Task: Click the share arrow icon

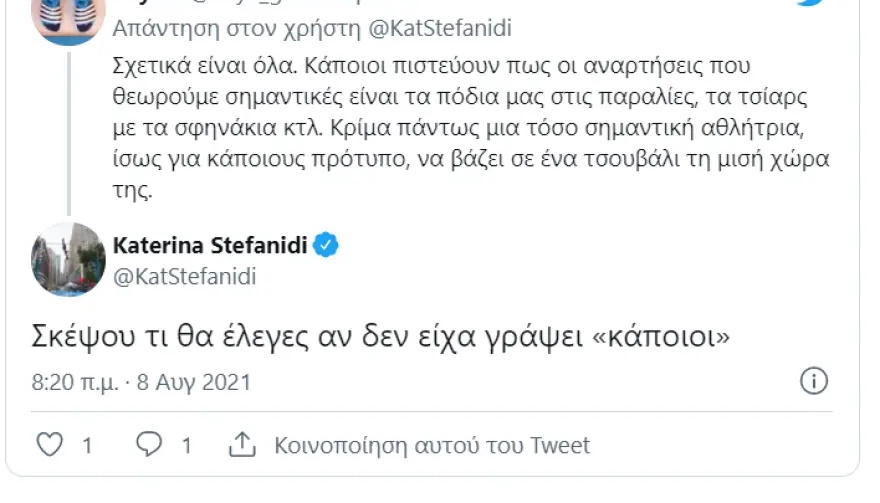Action: (241, 444)
